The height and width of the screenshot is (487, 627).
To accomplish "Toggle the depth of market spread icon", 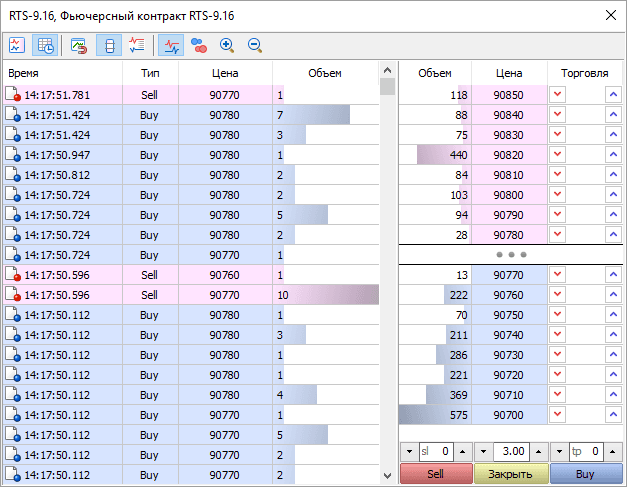I will point(109,45).
